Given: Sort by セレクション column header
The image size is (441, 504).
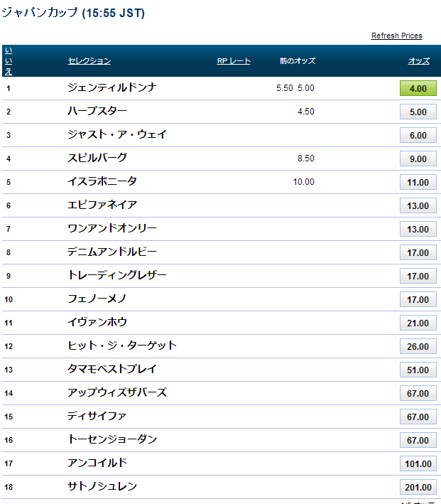Looking at the screenshot, I should [x=89, y=61].
